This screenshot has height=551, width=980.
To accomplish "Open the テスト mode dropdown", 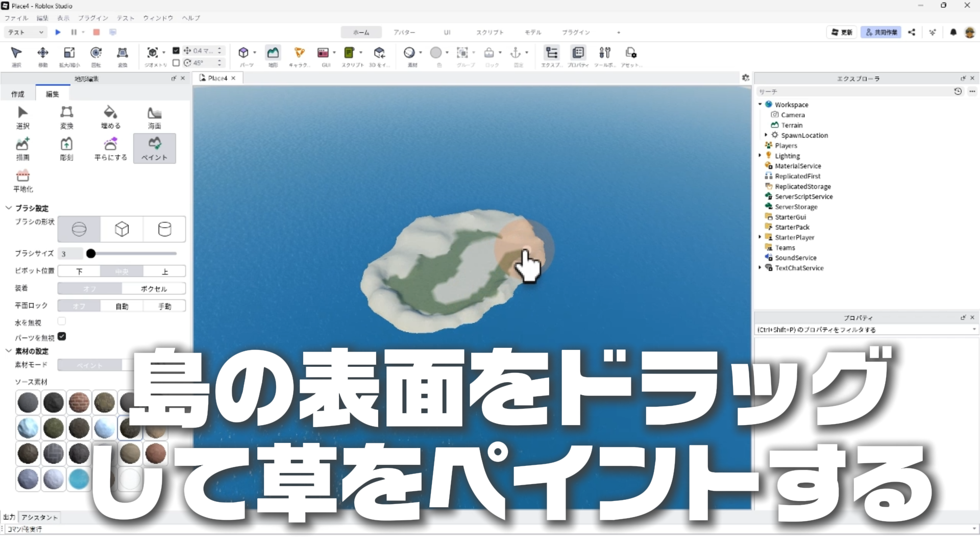I will click(26, 32).
